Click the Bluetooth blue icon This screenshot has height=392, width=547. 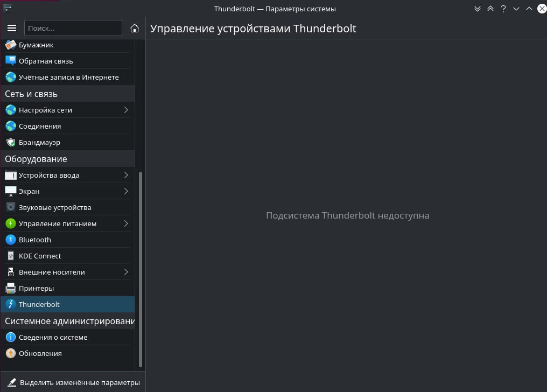[11, 240]
